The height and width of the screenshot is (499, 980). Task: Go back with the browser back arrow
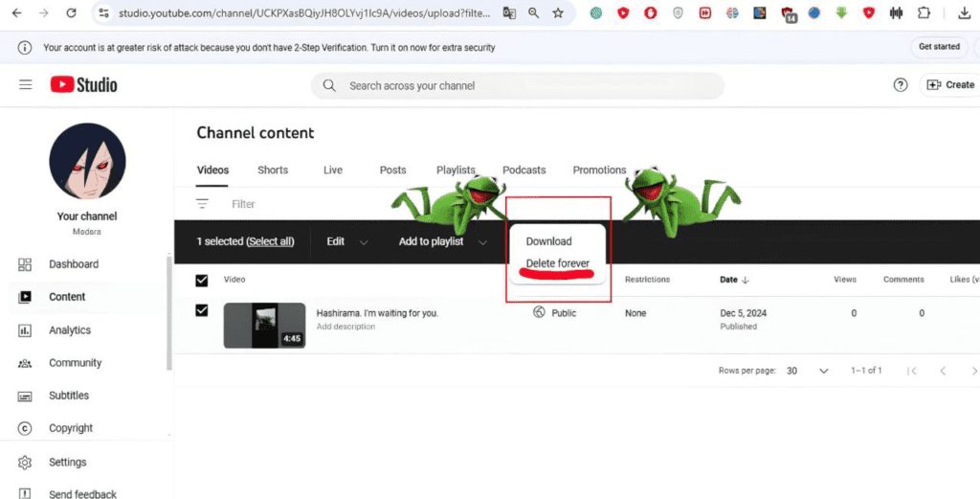click(17, 12)
